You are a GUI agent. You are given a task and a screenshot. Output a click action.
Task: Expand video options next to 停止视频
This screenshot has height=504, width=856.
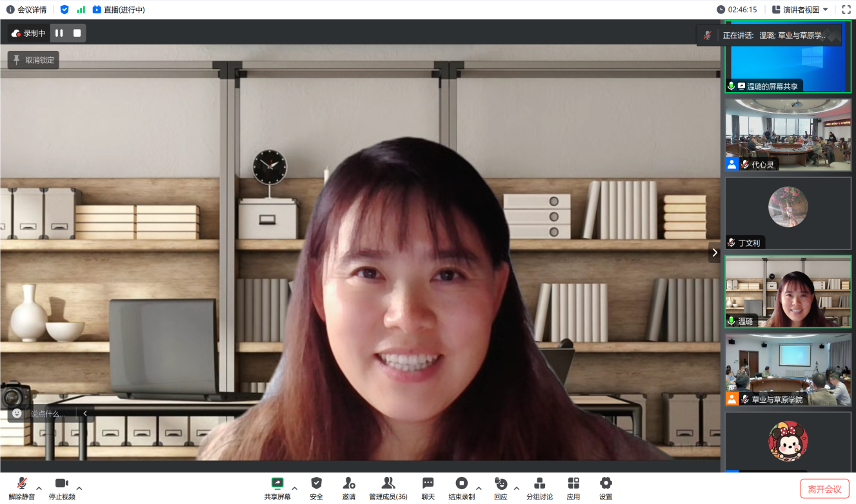pyautogui.click(x=79, y=488)
